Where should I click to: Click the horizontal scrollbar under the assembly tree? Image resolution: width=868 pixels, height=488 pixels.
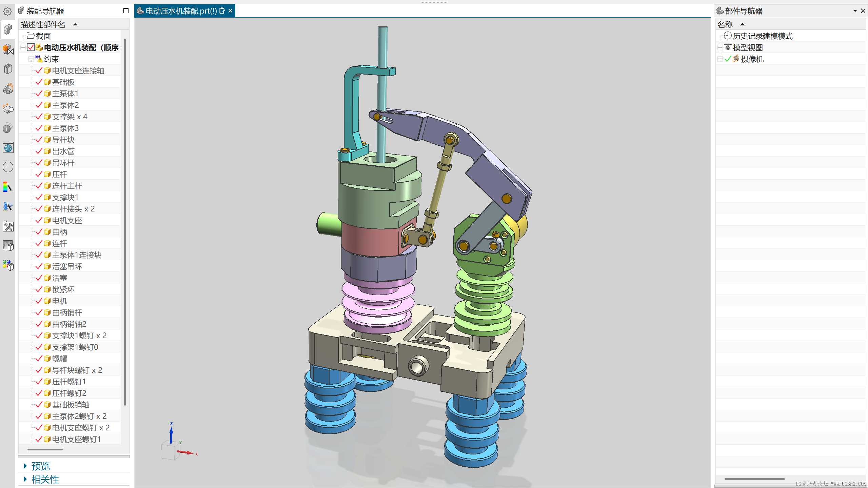(45, 449)
